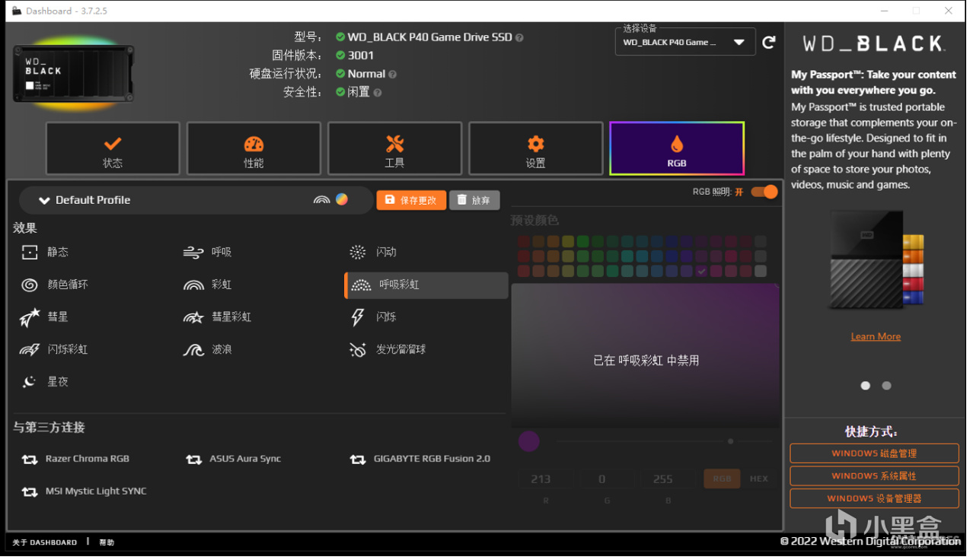
Task: Click the rainbow arc icon in profile bar
Action: coord(321,200)
